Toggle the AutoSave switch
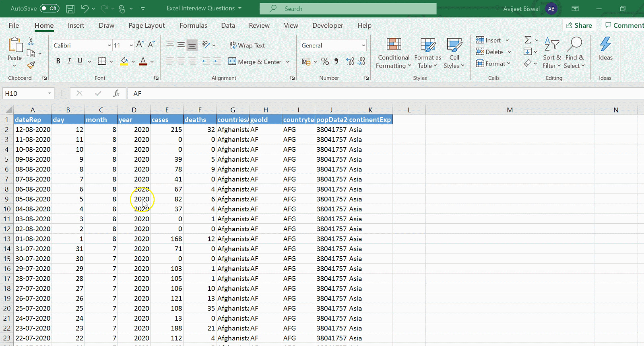This screenshot has height=346, width=644. pyautogui.click(x=50, y=8)
